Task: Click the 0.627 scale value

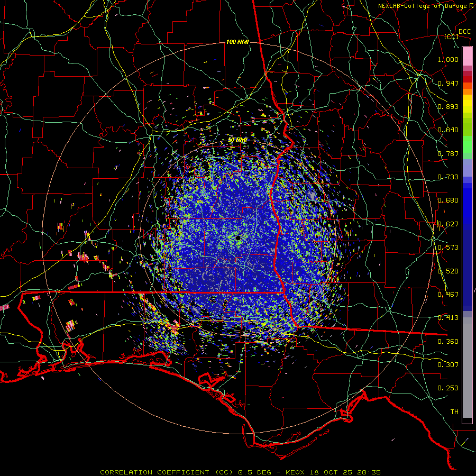Action: [x=448, y=224]
